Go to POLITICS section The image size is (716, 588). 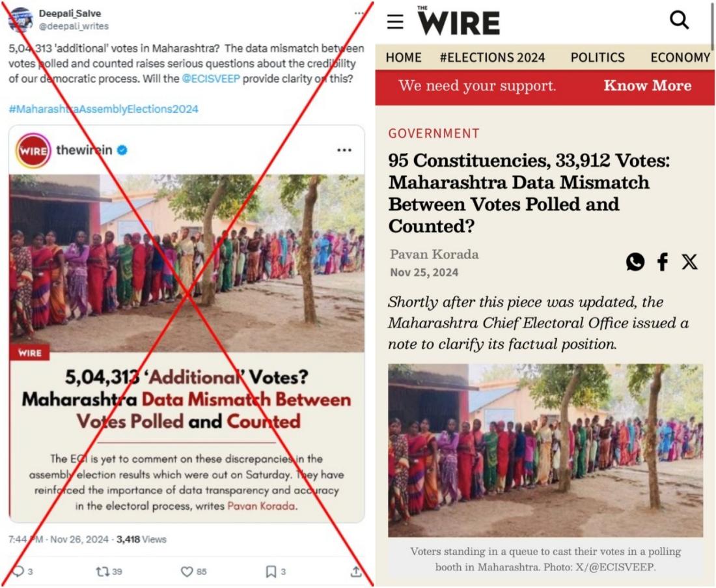[x=598, y=57]
